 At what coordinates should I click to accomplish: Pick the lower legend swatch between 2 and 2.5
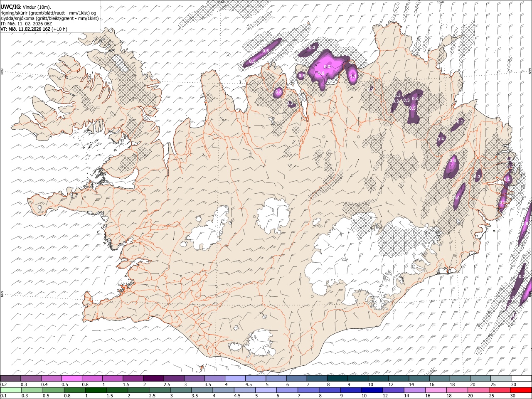pos(138,390)
